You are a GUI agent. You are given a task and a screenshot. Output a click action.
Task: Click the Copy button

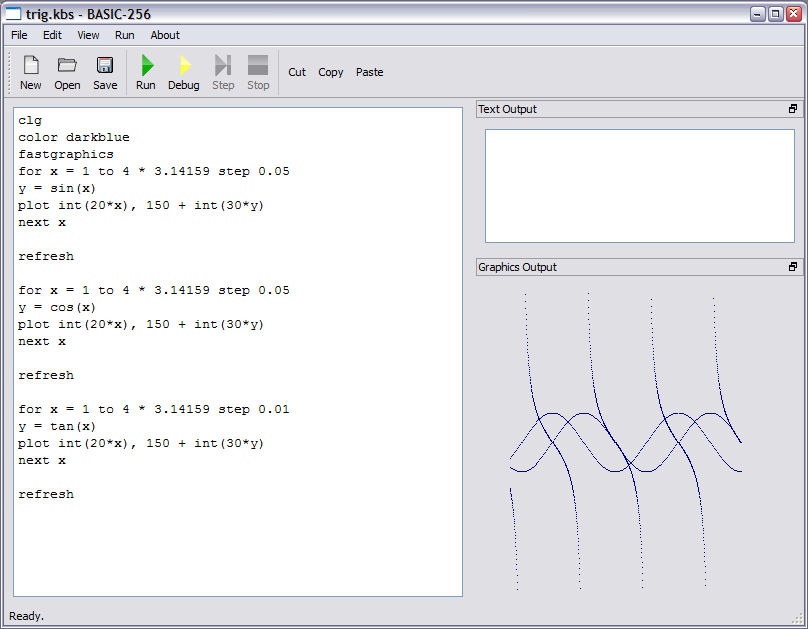point(331,72)
